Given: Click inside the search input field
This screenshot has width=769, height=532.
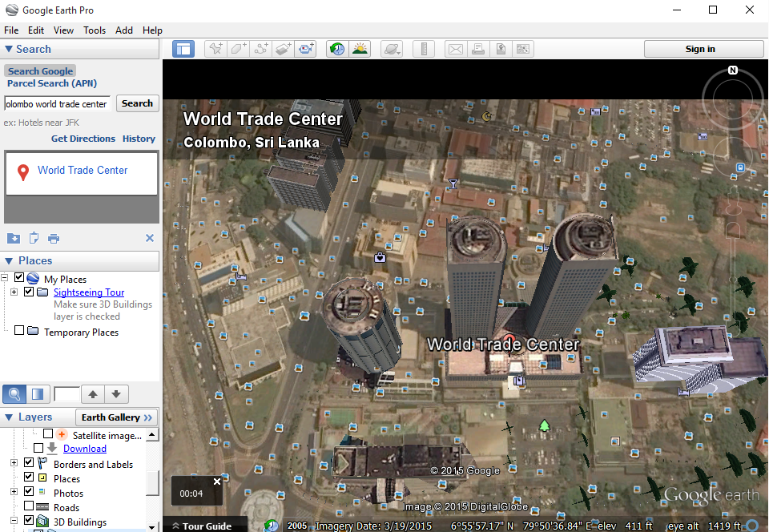Looking at the screenshot, I should click(56, 103).
